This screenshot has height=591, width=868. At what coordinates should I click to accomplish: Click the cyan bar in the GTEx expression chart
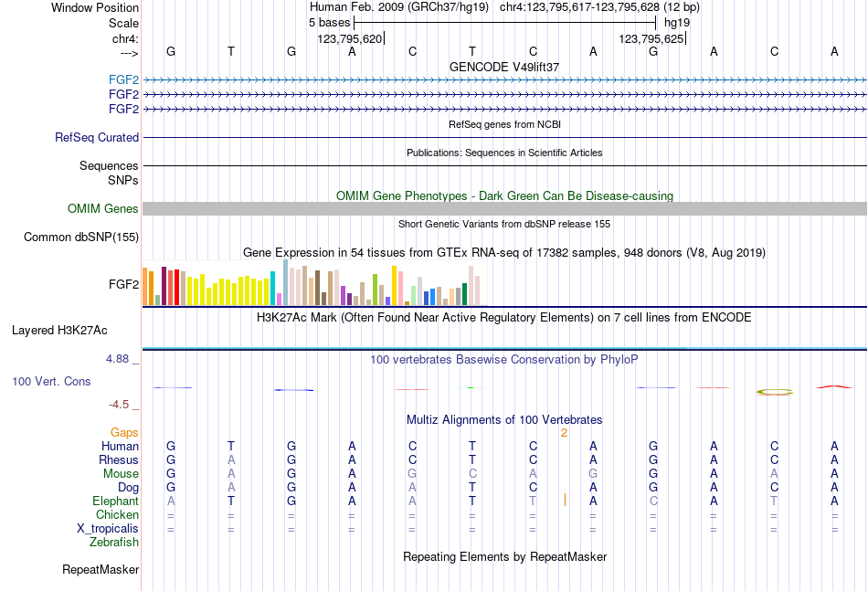[272, 289]
